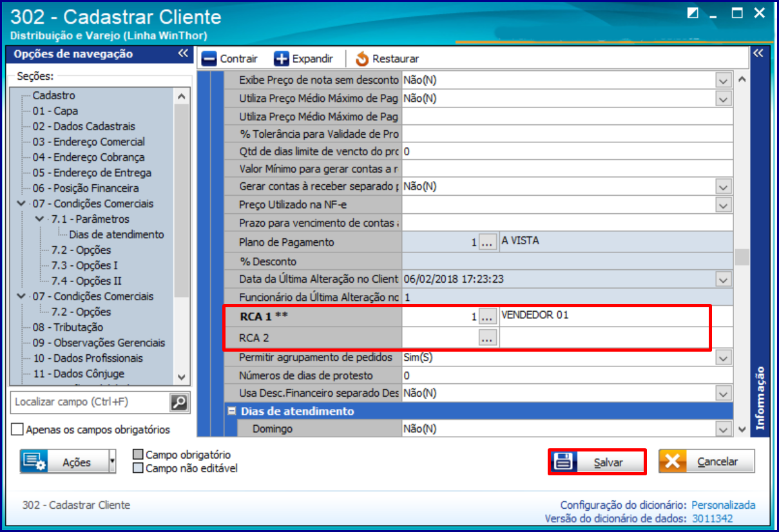The height and width of the screenshot is (532, 779).
Task: Open 10 - Dados Profissionais section
Action: pos(88,358)
